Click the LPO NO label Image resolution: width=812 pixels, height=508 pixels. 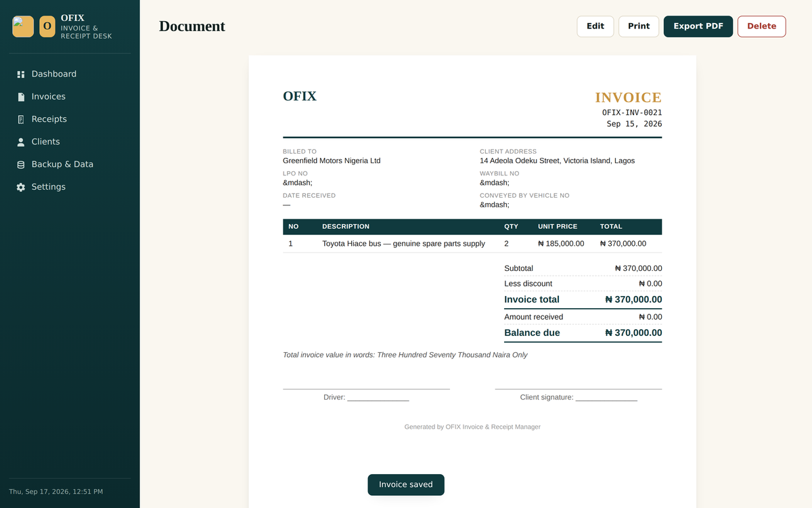pyautogui.click(x=295, y=174)
